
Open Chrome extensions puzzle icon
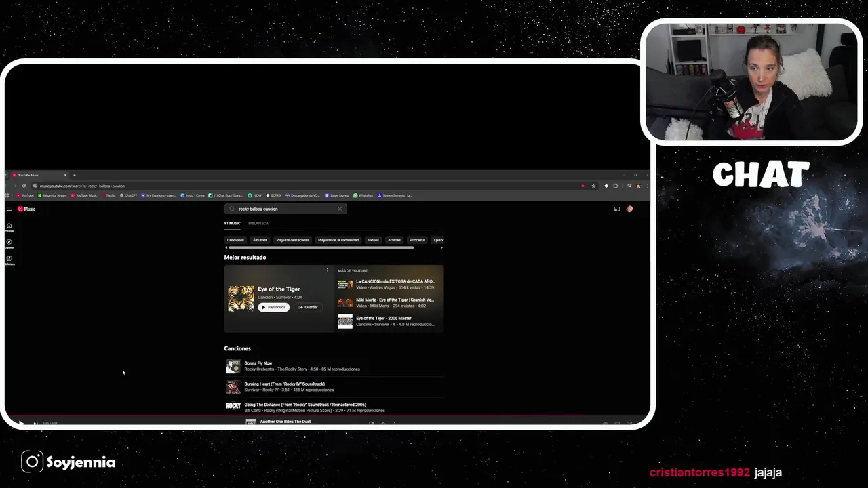(x=616, y=186)
